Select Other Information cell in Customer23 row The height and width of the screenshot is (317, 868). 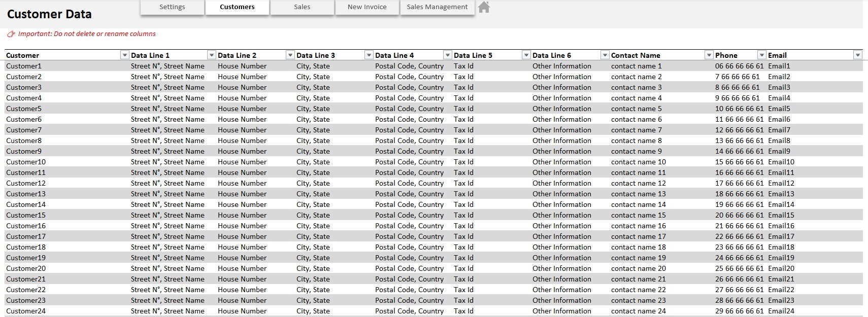point(570,300)
